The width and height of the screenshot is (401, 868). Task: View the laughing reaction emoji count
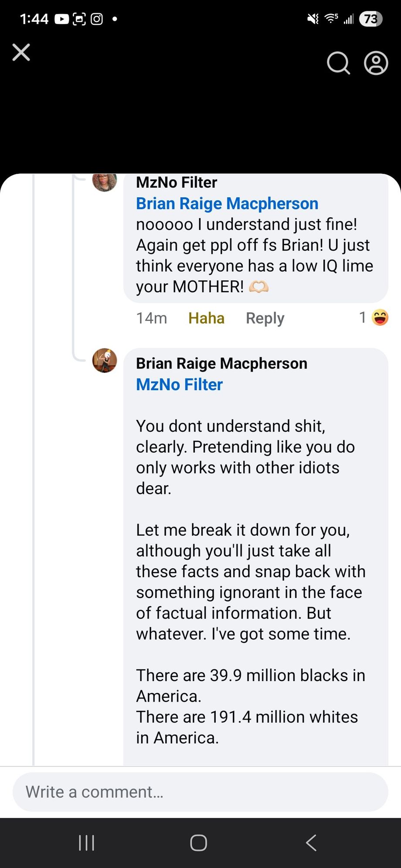pyautogui.click(x=374, y=317)
